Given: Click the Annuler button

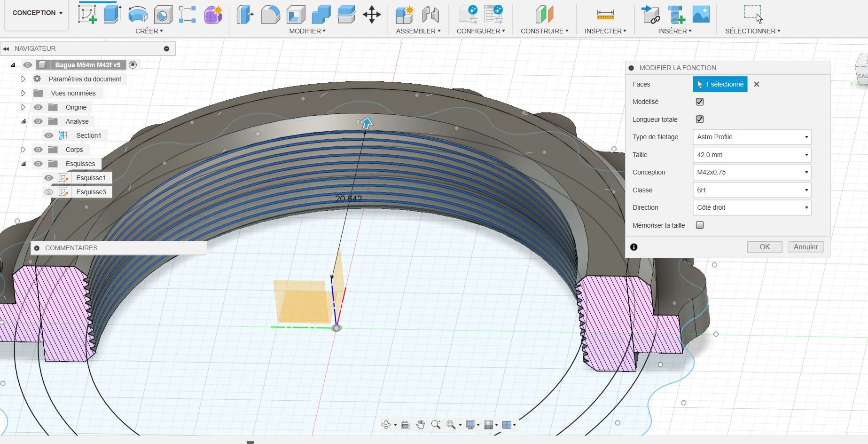Looking at the screenshot, I should 805,247.
